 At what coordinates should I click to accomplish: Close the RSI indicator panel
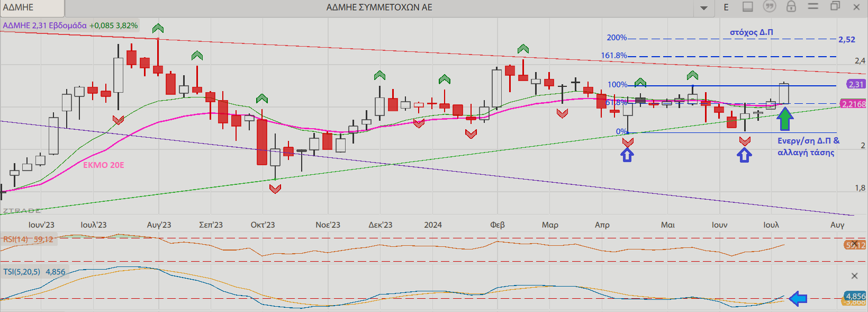[x=854, y=243]
